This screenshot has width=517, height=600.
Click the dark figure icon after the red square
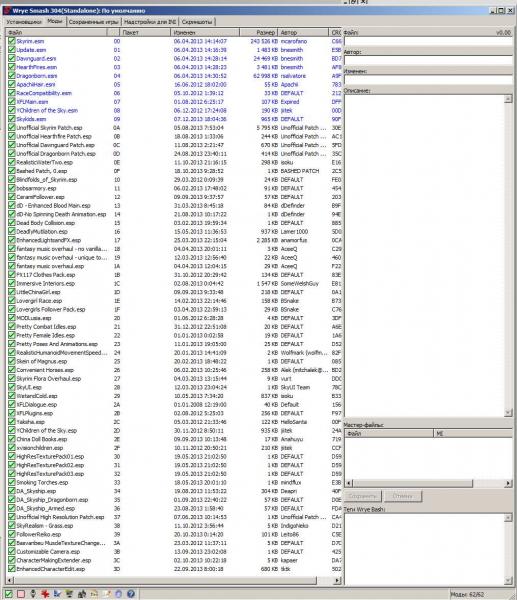pyautogui.click(x=33, y=594)
